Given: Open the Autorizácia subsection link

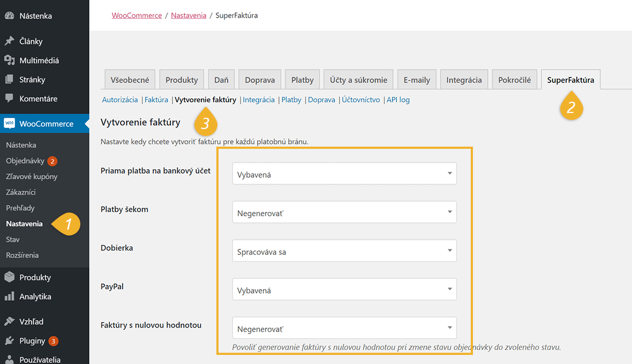Looking at the screenshot, I should tap(120, 100).
